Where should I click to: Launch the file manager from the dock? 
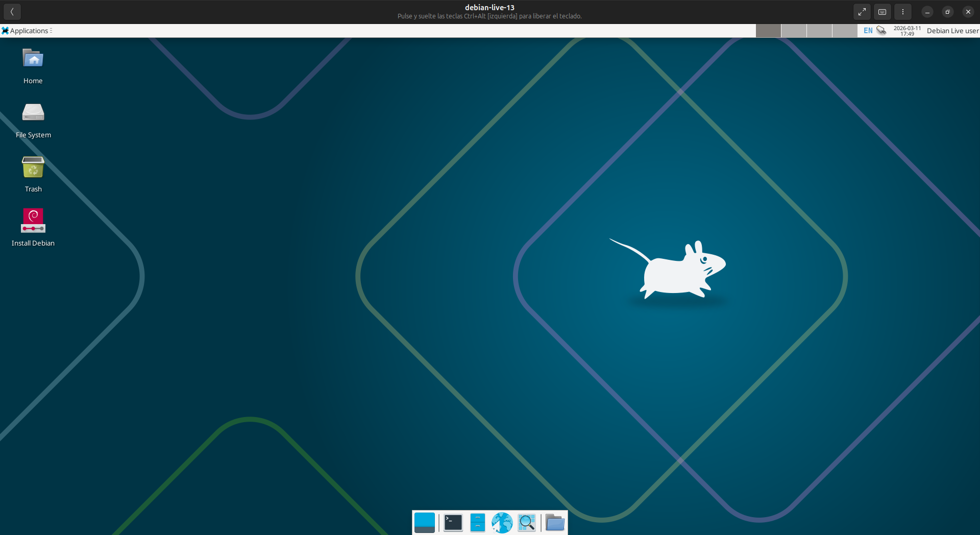point(478,522)
